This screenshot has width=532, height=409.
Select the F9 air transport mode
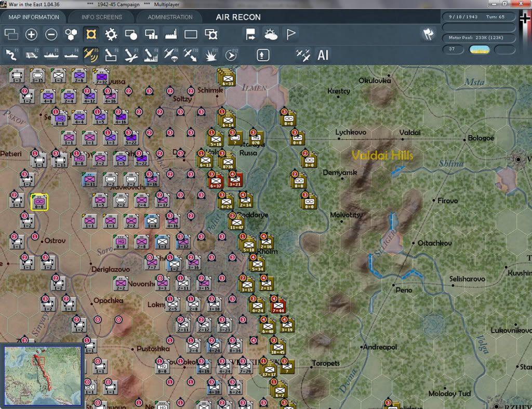pyautogui.click(x=171, y=55)
